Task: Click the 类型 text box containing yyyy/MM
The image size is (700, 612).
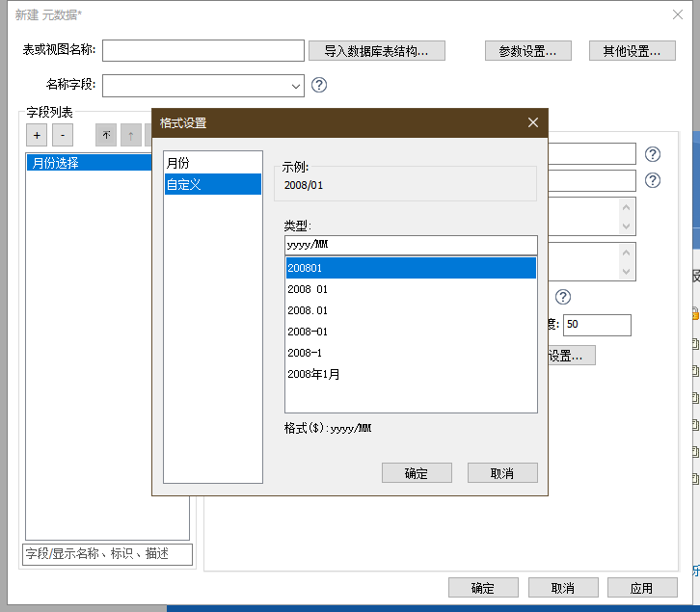Action: (410, 245)
